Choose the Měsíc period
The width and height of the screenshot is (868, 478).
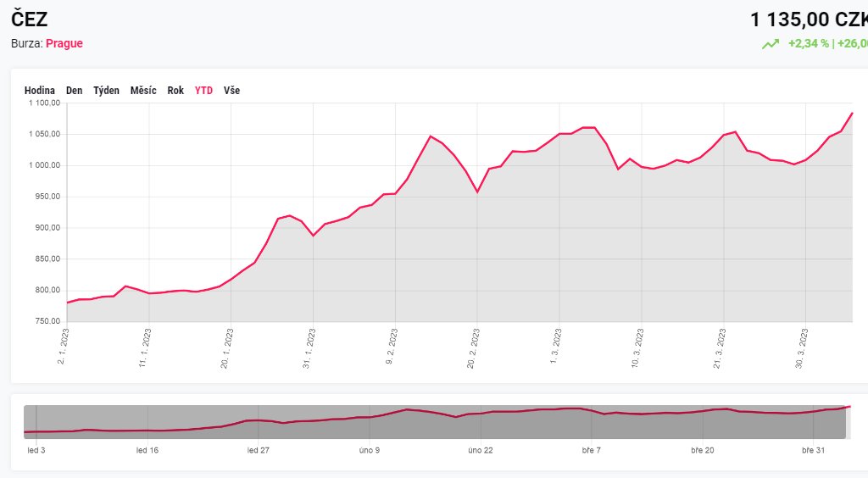coord(143,91)
